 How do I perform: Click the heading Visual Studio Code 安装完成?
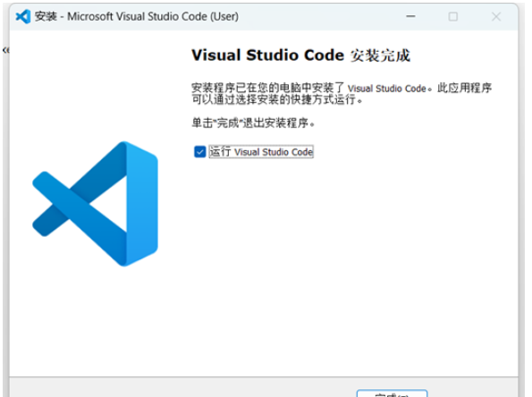[x=301, y=55]
